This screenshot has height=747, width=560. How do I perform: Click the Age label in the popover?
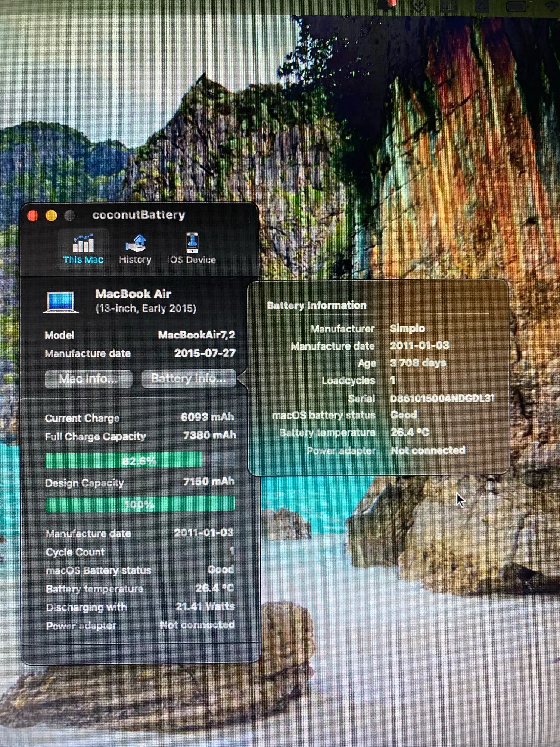(x=367, y=363)
